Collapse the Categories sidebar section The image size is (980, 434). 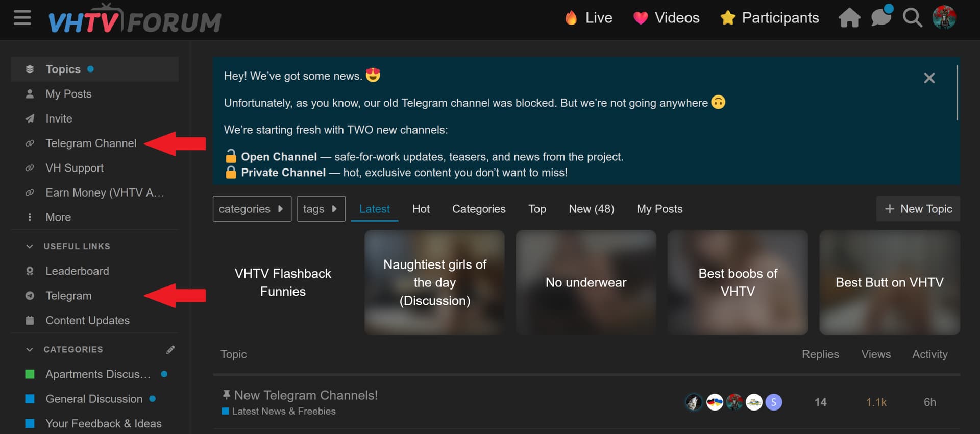click(x=30, y=350)
